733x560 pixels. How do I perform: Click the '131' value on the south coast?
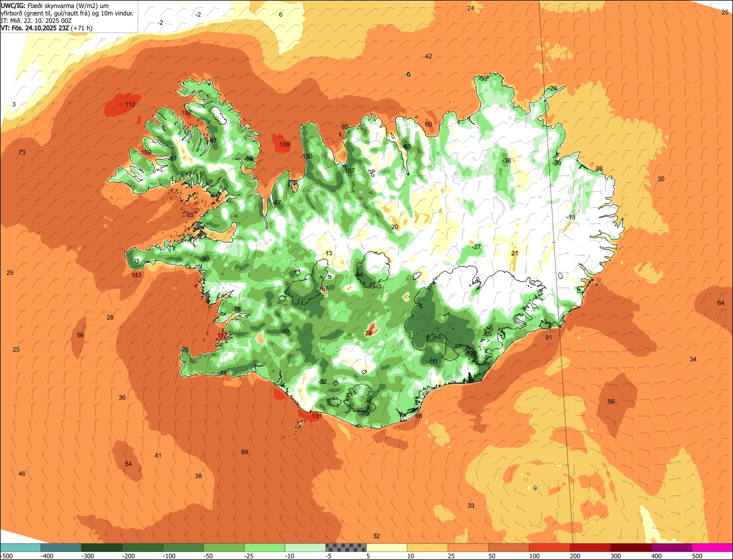[316, 416]
